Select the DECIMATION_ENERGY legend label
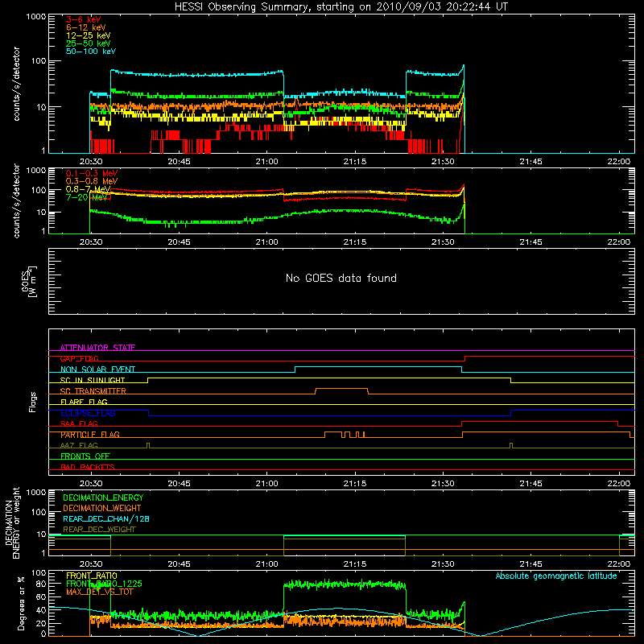The image size is (644, 644). pos(103,497)
